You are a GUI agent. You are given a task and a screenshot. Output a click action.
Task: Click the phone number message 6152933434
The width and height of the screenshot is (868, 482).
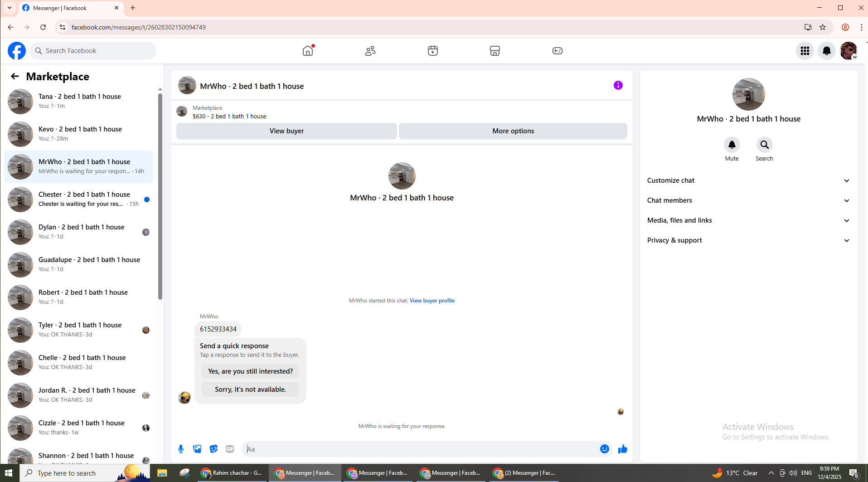pos(218,329)
